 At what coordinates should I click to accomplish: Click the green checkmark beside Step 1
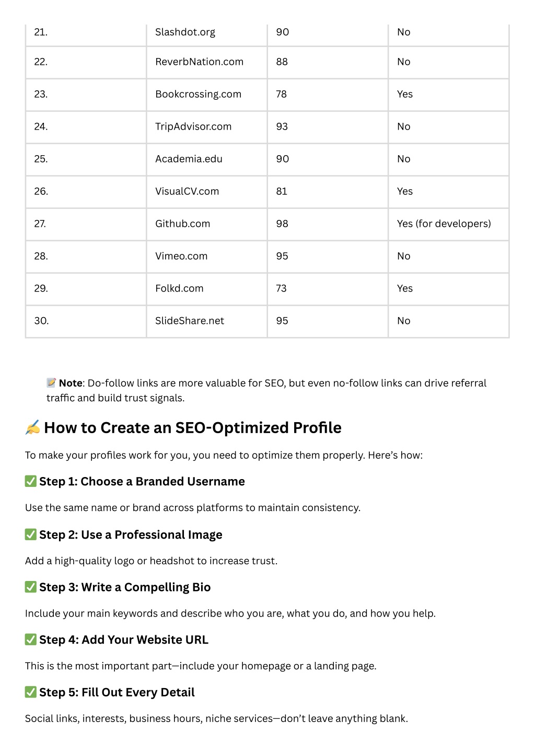pyautogui.click(x=31, y=481)
